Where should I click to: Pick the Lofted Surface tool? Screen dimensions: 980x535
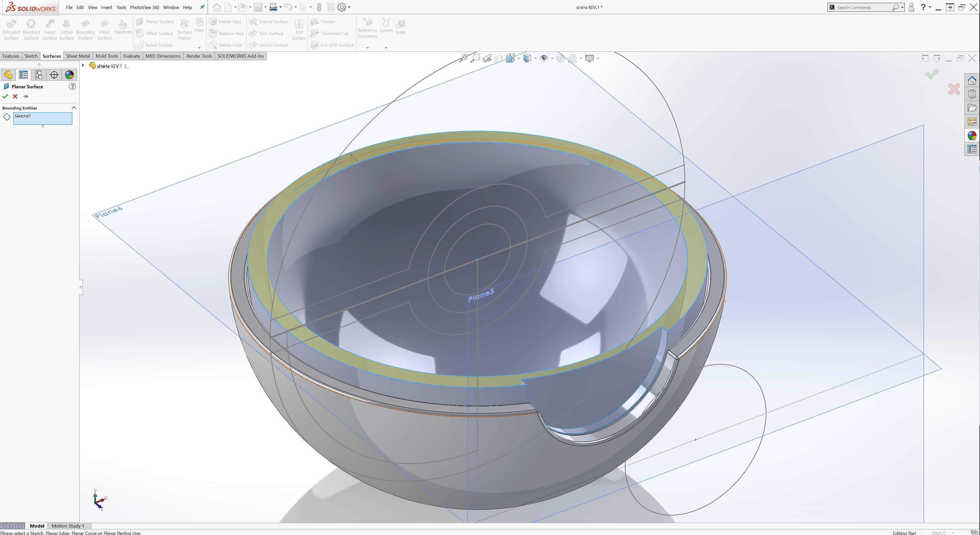[66, 30]
